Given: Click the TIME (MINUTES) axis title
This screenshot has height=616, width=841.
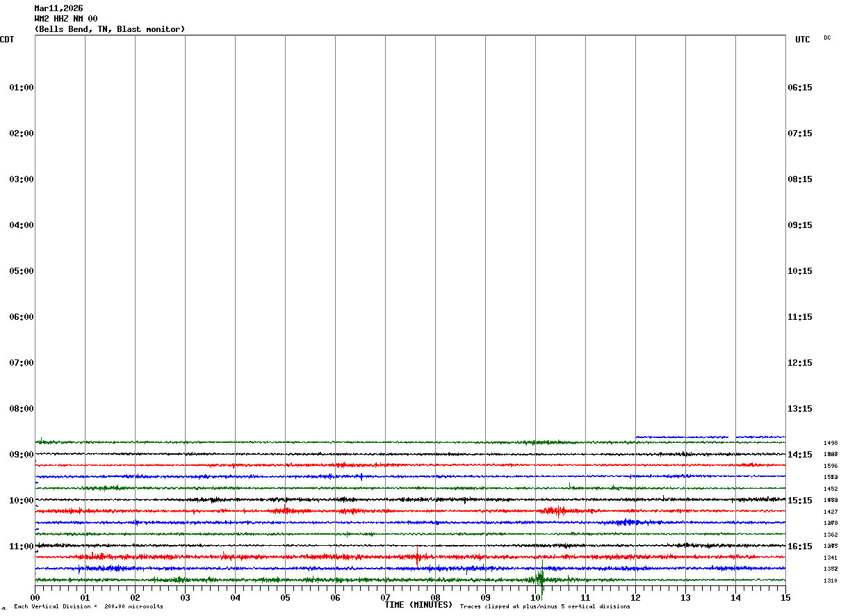Looking at the screenshot, I should [418, 605].
